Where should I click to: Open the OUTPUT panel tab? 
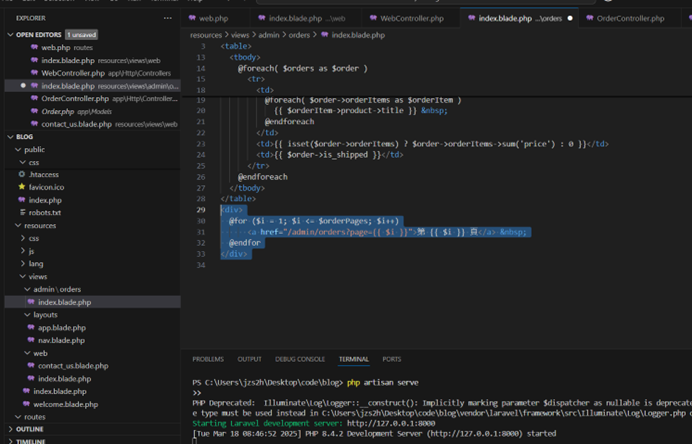tap(249, 359)
